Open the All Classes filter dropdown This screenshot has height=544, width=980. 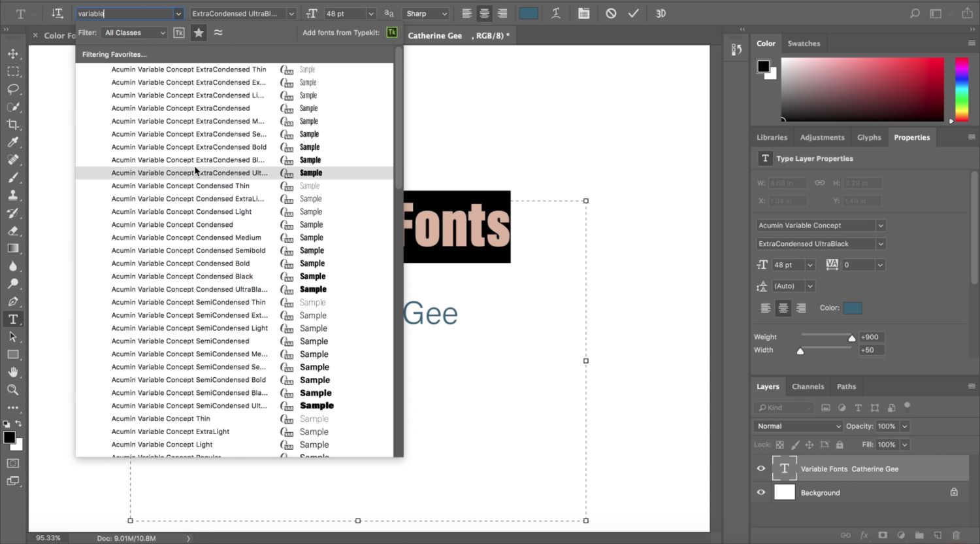[x=135, y=33]
